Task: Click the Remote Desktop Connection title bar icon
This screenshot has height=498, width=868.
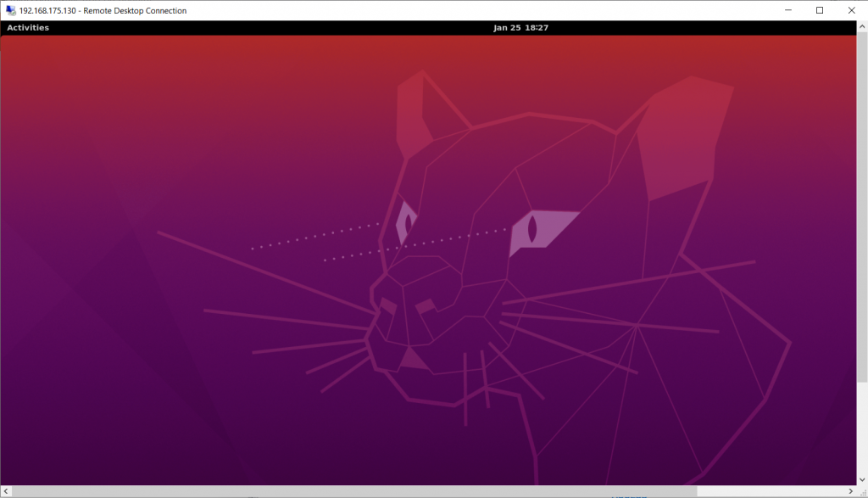Action: (10, 10)
